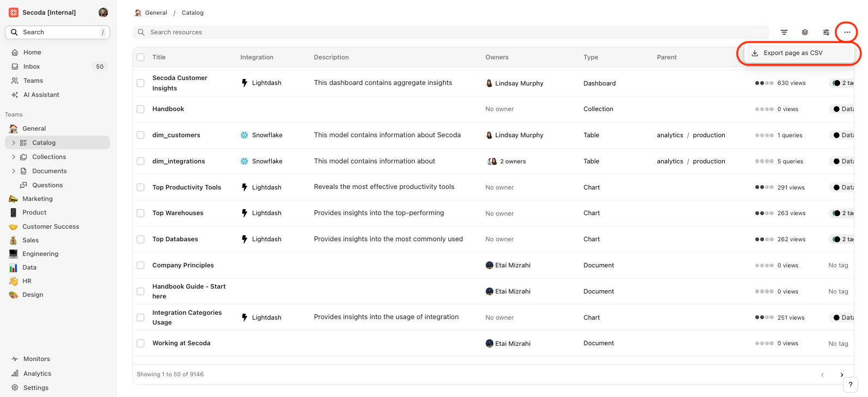Open the display settings sliders icon
This screenshot has width=868, height=397.
[826, 32]
